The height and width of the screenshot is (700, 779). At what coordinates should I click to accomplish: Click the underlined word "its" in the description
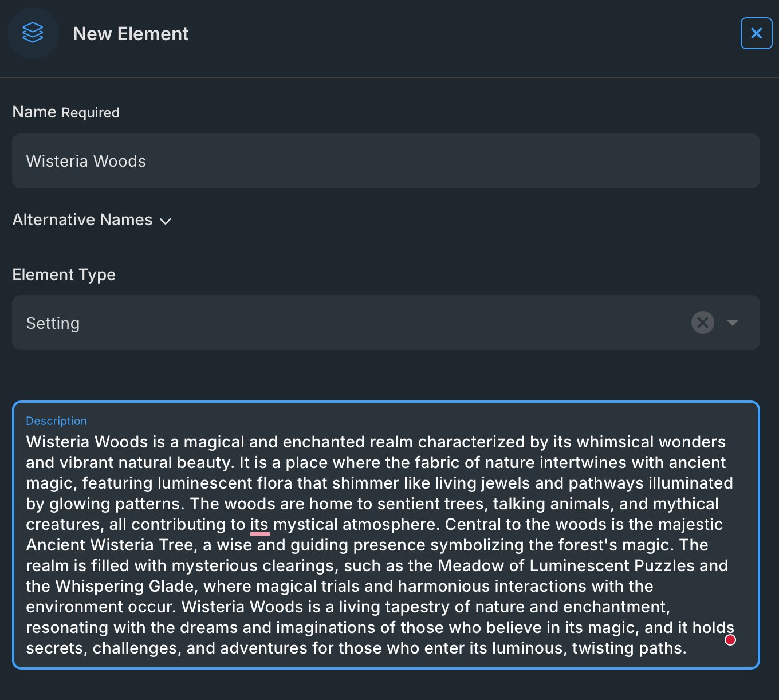point(259,525)
